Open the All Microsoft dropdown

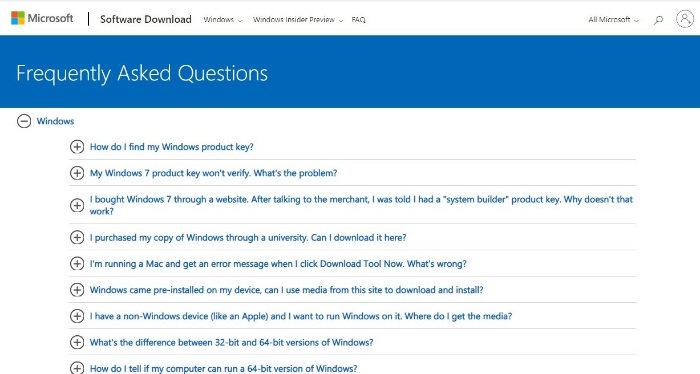point(613,20)
